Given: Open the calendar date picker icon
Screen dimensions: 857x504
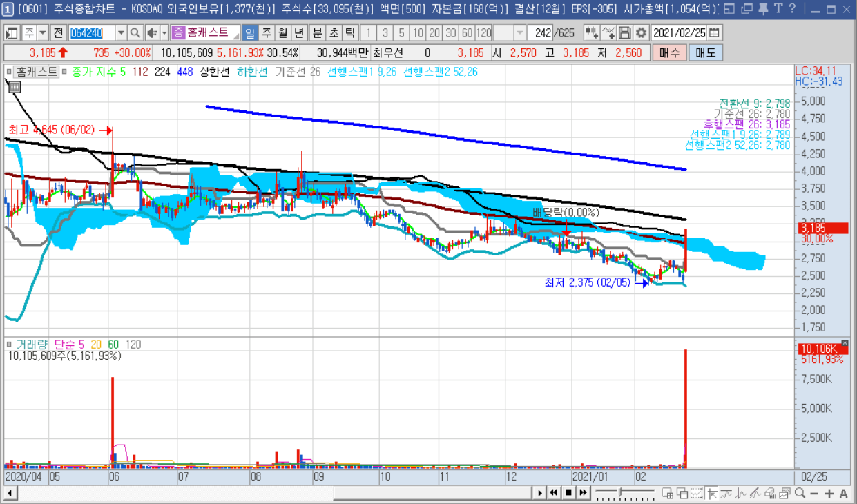Looking at the screenshot, I should (714, 33).
